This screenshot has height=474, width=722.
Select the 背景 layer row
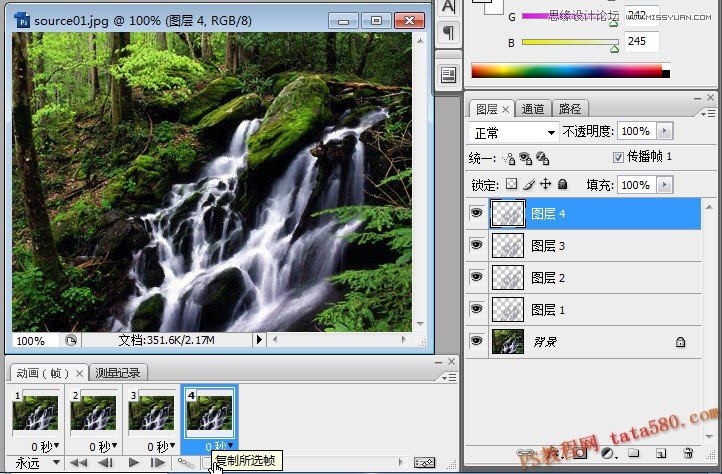click(x=583, y=342)
